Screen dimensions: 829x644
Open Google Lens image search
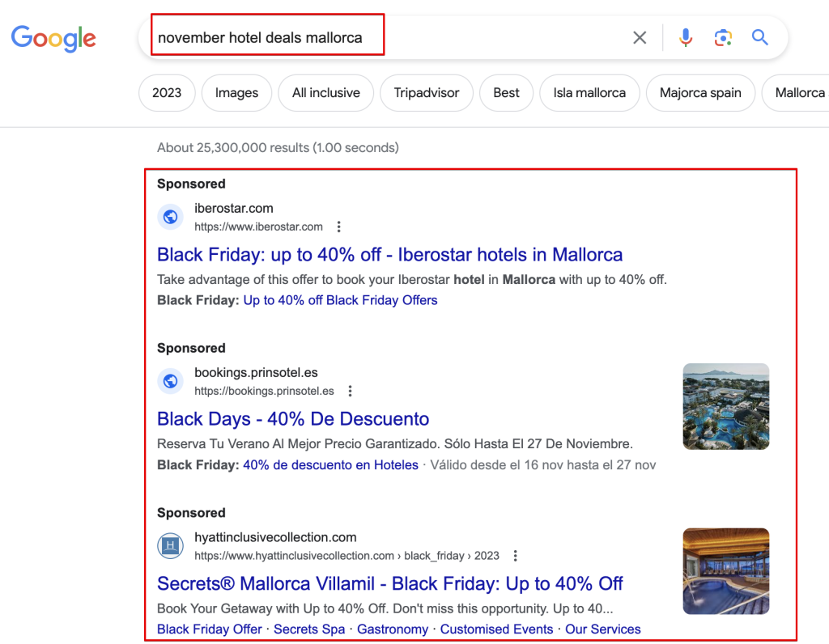click(x=723, y=38)
